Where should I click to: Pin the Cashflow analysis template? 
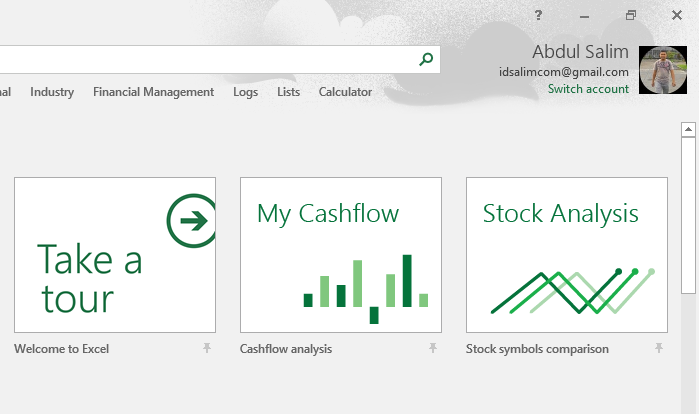pyautogui.click(x=433, y=348)
